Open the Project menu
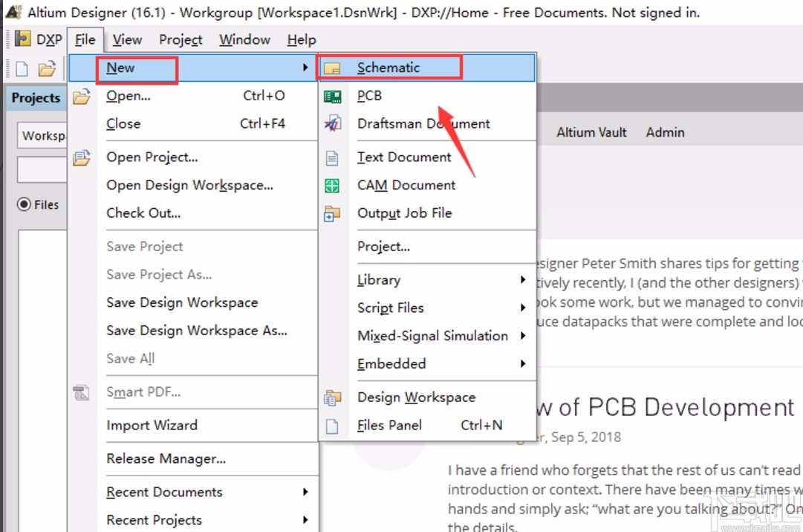 point(181,39)
